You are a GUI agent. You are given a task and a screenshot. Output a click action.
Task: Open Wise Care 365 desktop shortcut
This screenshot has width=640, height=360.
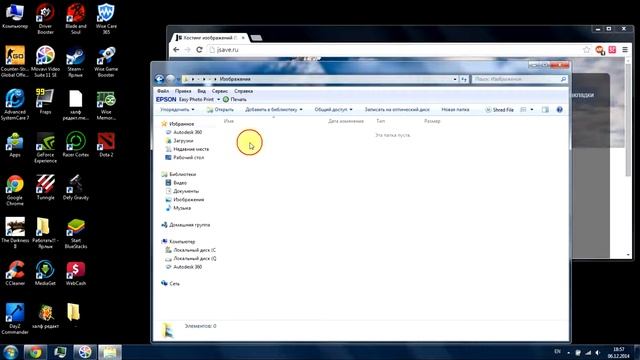(106, 19)
